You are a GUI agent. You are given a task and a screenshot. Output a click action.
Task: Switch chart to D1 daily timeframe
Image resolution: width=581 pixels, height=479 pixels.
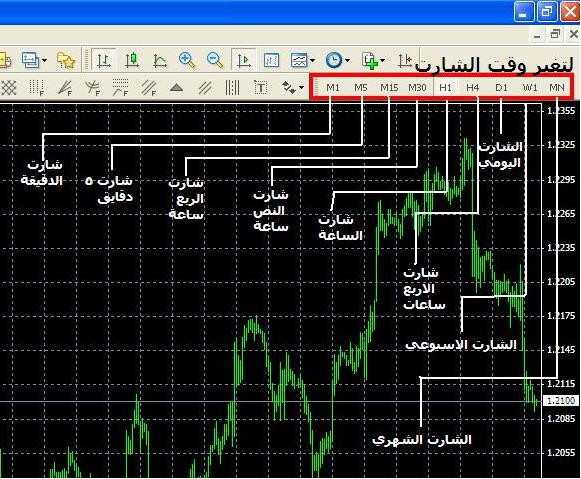pyautogui.click(x=501, y=88)
